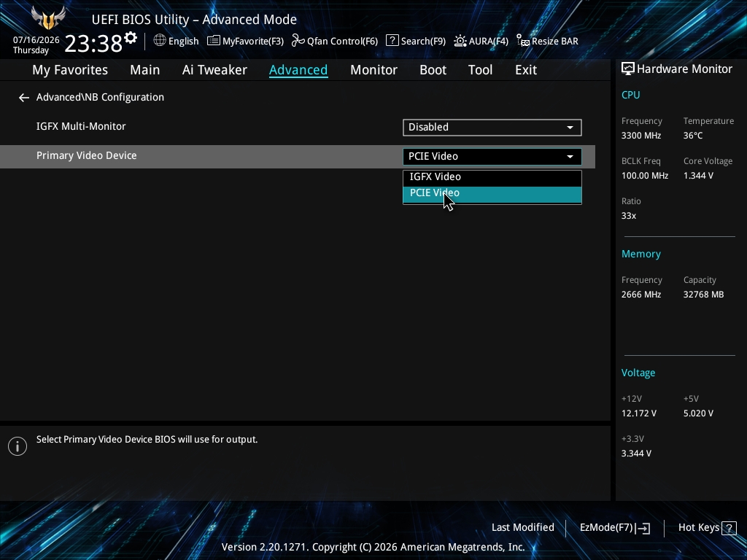
Task: Toggle the Resize BAR icon
Action: click(x=523, y=41)
